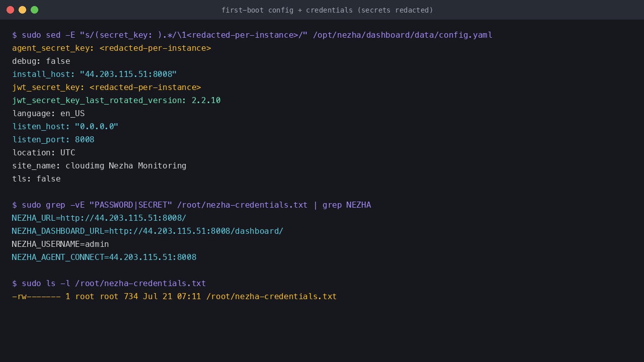Click the yellow minimize window button
This screenshot has height=362, width=644.
[x=22, y=10]
